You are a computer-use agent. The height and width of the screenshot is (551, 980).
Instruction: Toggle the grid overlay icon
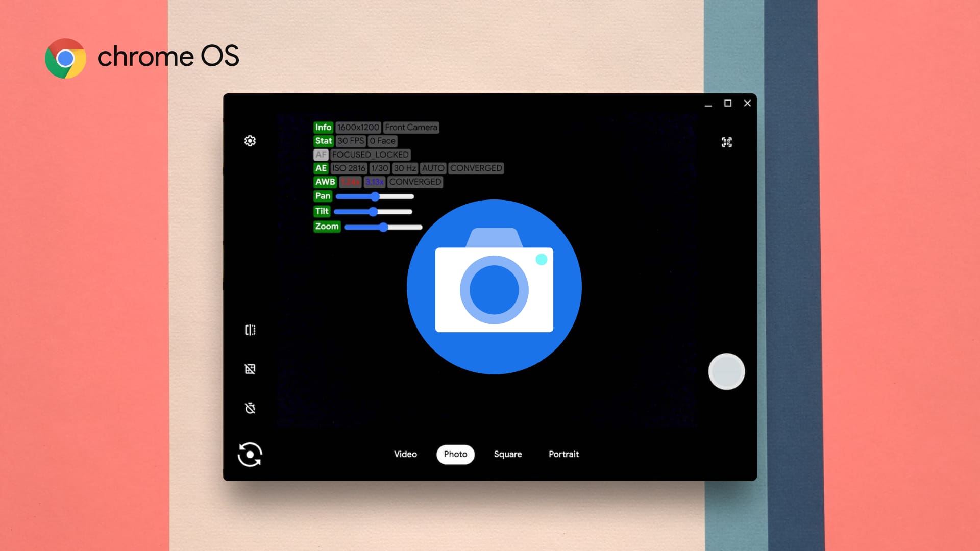[249, 369]
